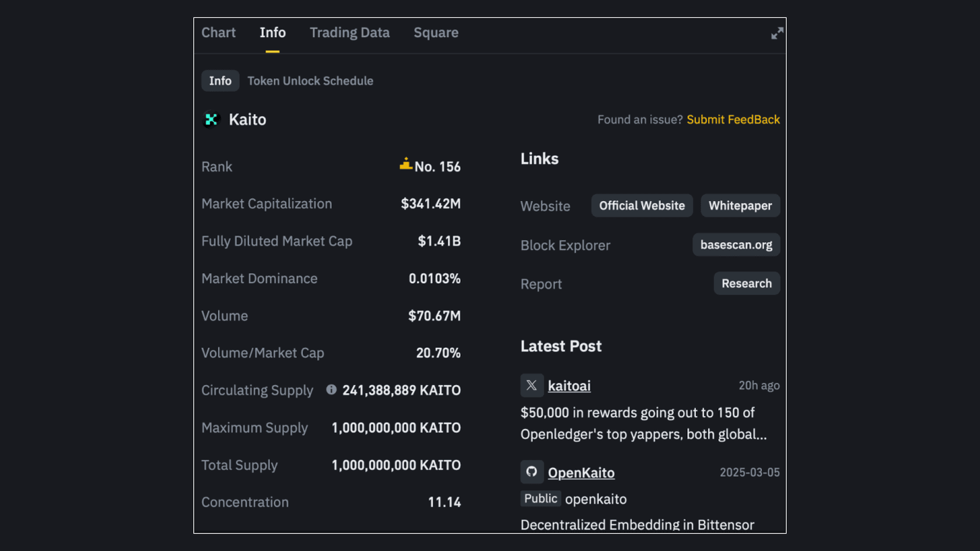The width and height of the screenshot is (980, 551).
Task: Open the kaitoai profile link
Action: (x=569, y=386)
